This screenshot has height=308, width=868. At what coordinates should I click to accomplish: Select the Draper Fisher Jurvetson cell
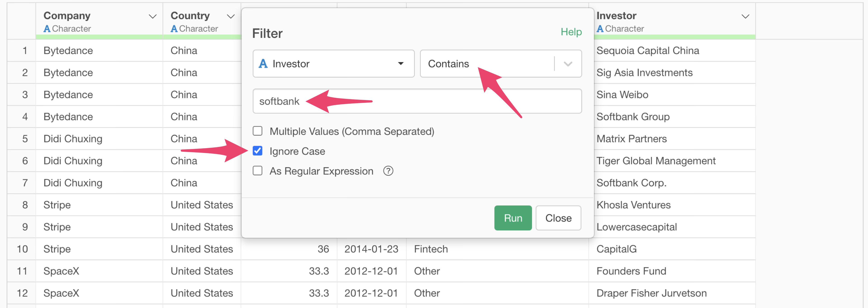(672, 293)
